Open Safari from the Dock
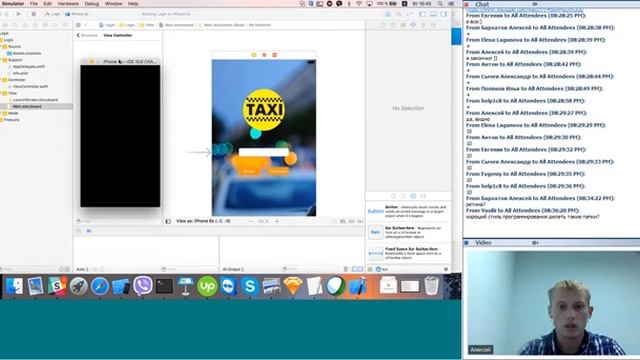 tap(100, 286)
